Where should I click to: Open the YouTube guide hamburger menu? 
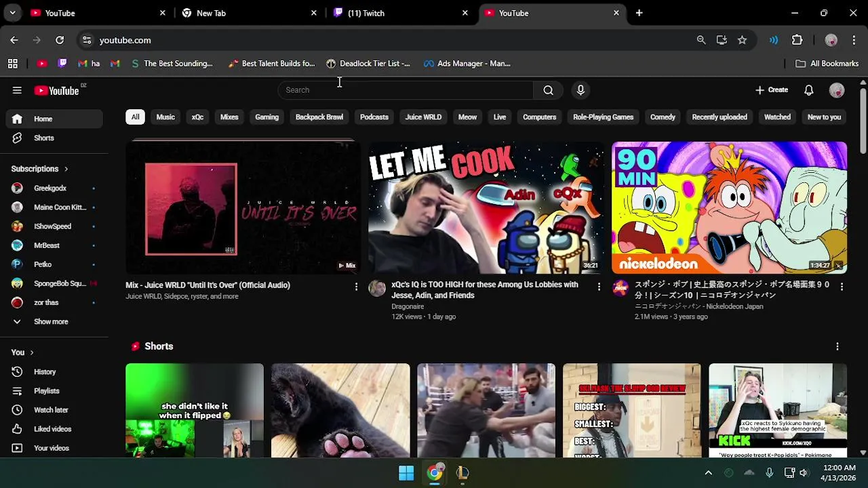17,90
